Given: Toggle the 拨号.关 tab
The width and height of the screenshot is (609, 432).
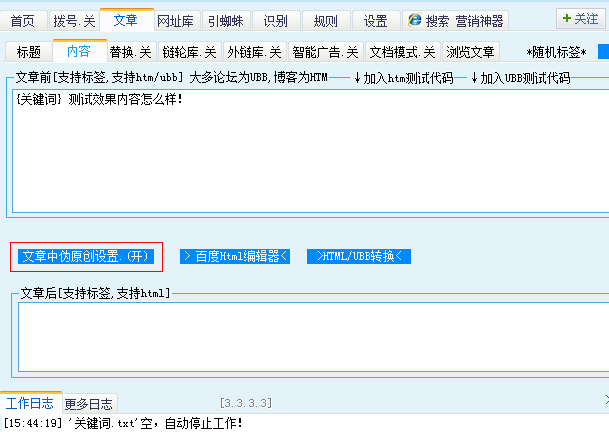Looking at the screenshot, I should point(75,20).
